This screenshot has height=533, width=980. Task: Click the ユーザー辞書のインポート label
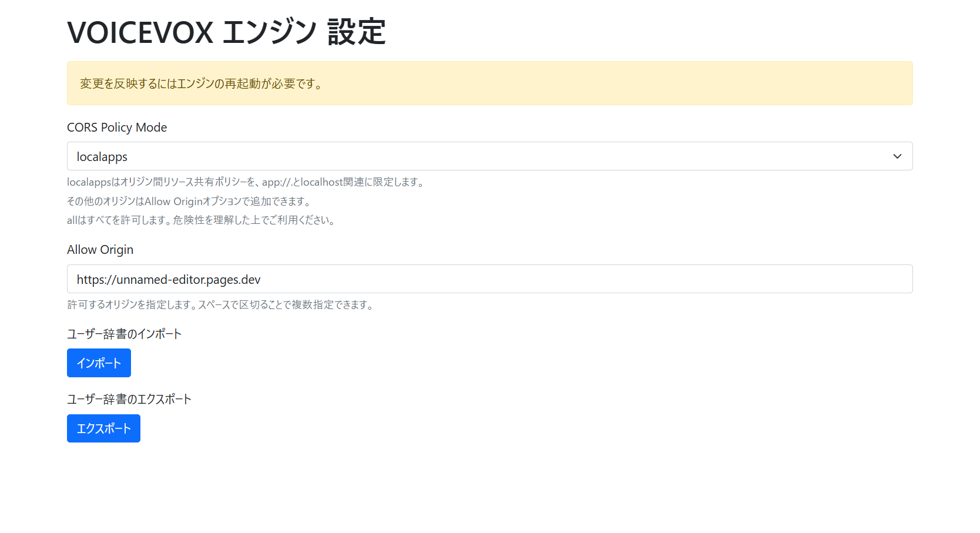click(x=124, y=334)
